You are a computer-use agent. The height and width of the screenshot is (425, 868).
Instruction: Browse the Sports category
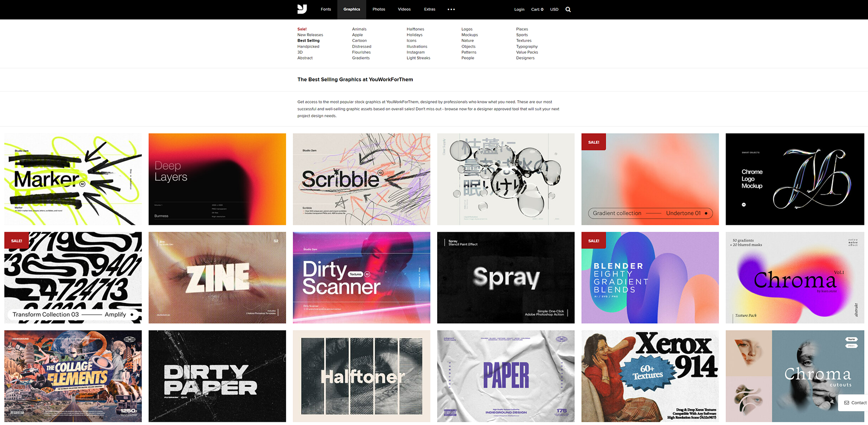pos(522,35)
